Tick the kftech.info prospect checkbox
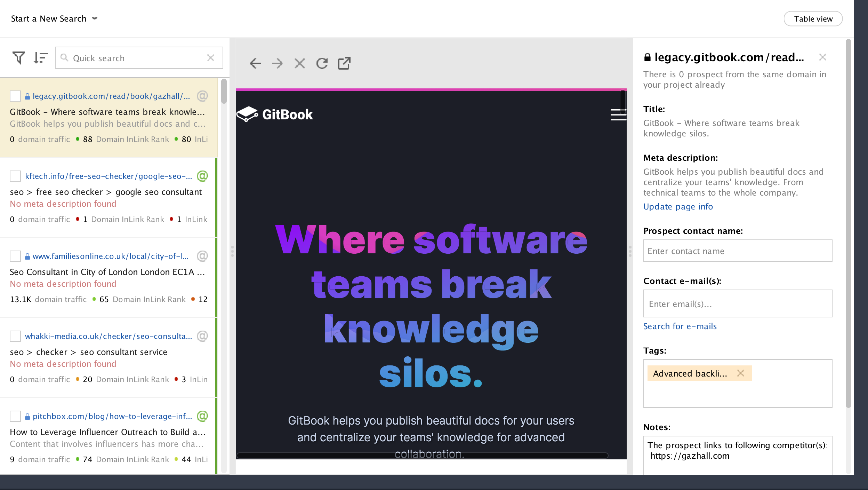 pyautogui.click(x=15, y=176)
